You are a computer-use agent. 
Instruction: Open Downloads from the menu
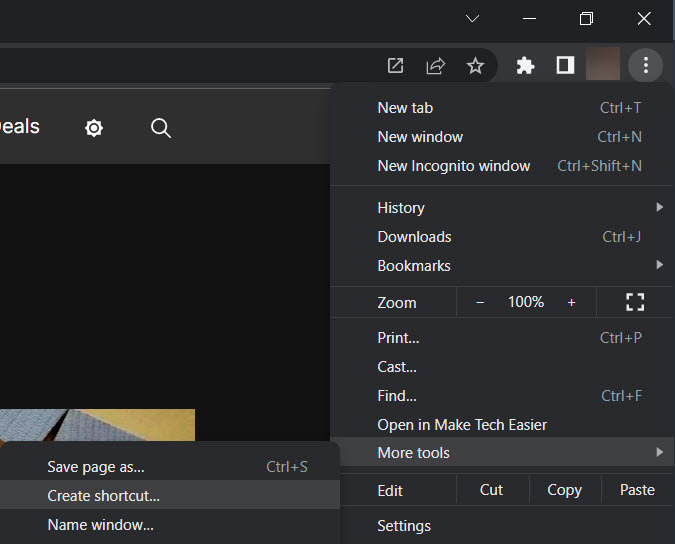click(414, 237)
